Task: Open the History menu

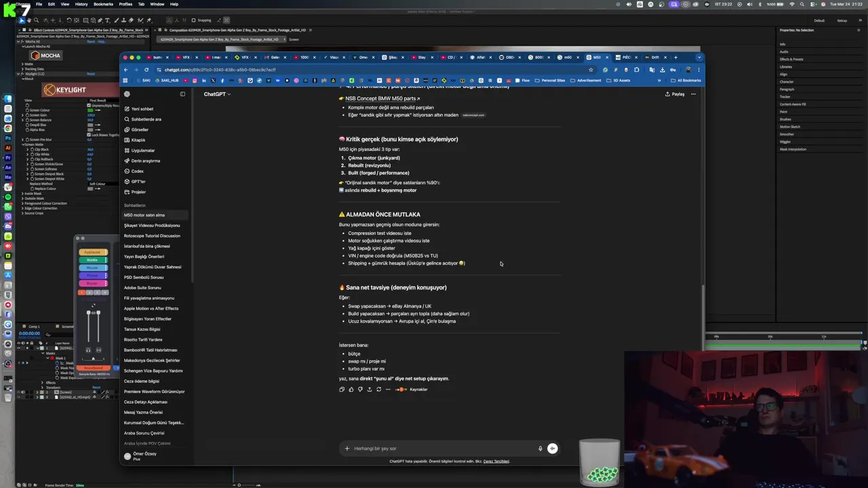Action: click(81, 4)
